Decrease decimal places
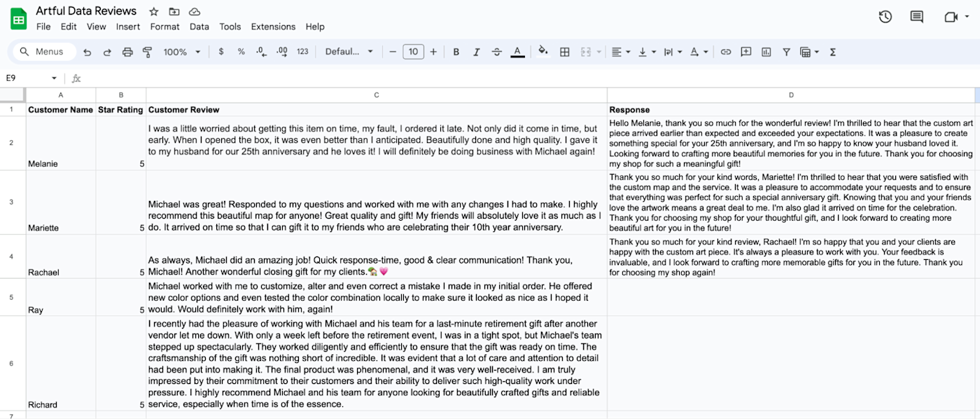The height and width of the screenshot is (419, 980). click(261, 52)
